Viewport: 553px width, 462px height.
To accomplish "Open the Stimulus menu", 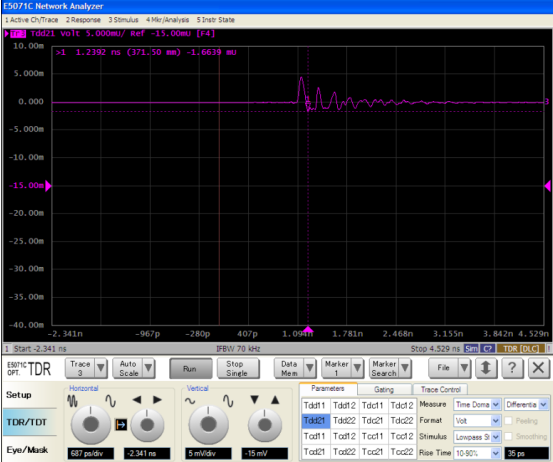I will (123, 20).
